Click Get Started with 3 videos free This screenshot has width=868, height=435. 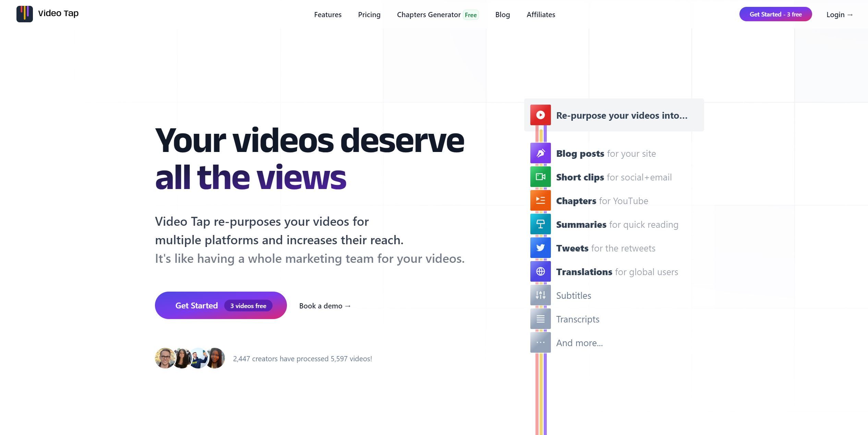220,305
